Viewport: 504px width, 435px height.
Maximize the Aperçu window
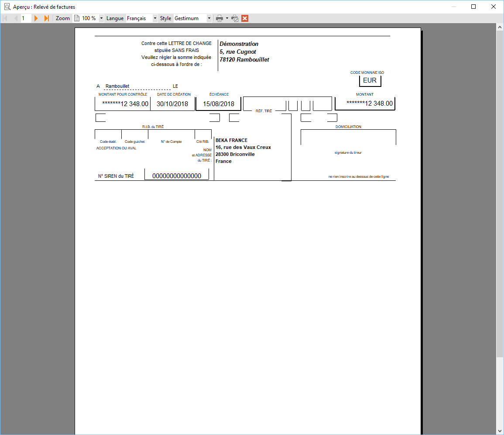point(473,7)
